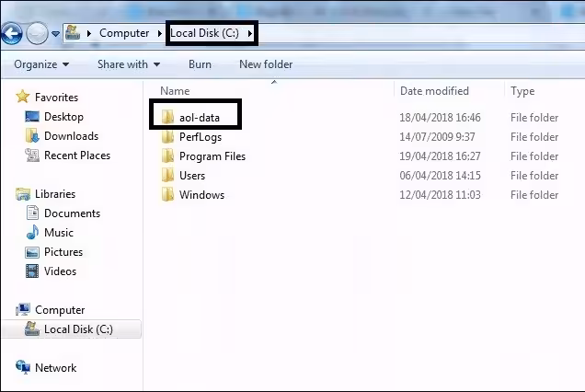Click the Local Disk (C:) drive icon
The height and width of the screenshot is (392, 585).
[x=32, y=329]
